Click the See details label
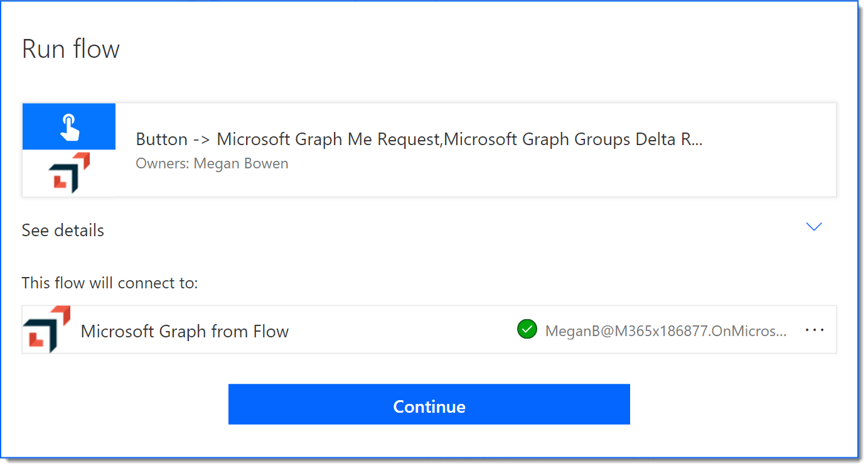Viewport: 868px width, 468px height. 63,230
